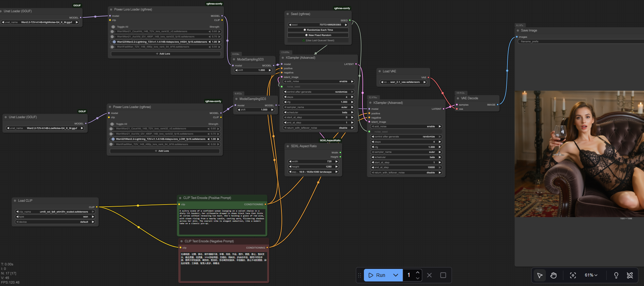Image resolution: width=644 pixels, height=286 pixels.
Task: Click the square icon beside cancel button
Action: click(443, 275)
